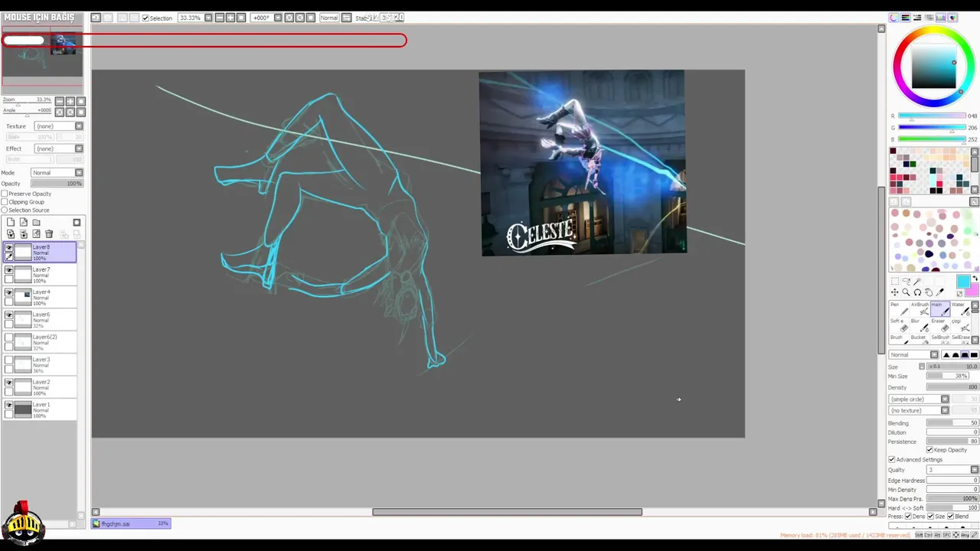Select the Eyedropper color picker tool
980x551 pixels.
pos(940,292)
